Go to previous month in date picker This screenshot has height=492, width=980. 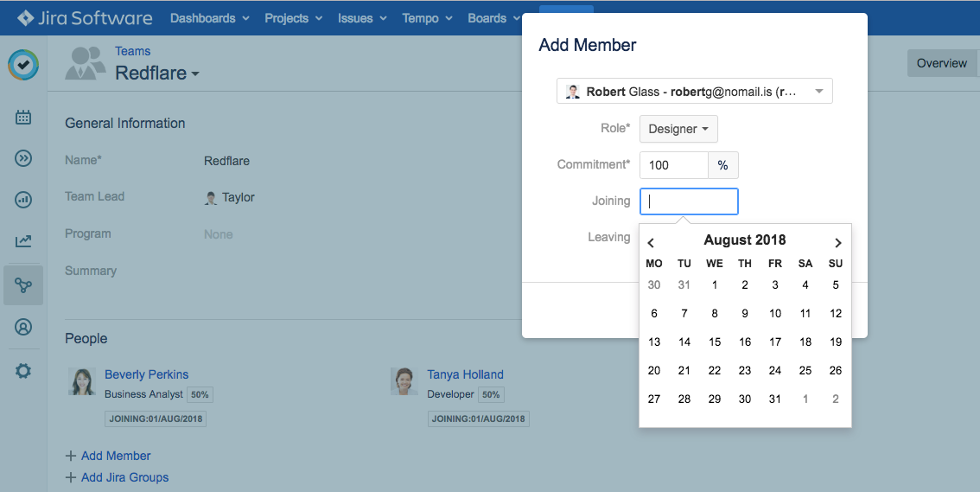(652, 243)
